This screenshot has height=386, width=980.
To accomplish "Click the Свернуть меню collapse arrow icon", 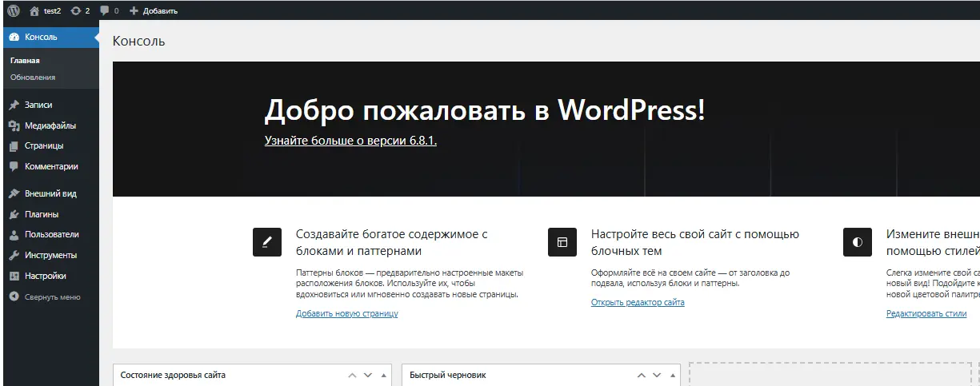I will coord(14,296).
